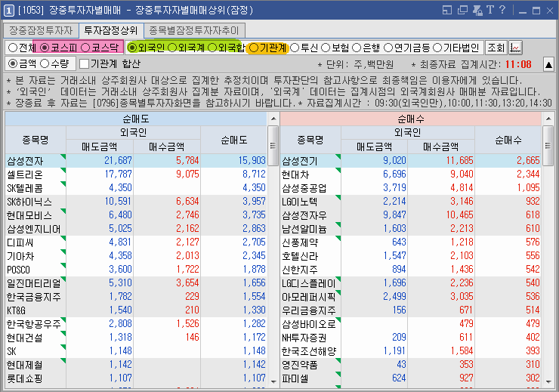Viewport: 559px width, 392px height.
Task: Click the window number 1 icon in title bar
Action: [9, 10]
